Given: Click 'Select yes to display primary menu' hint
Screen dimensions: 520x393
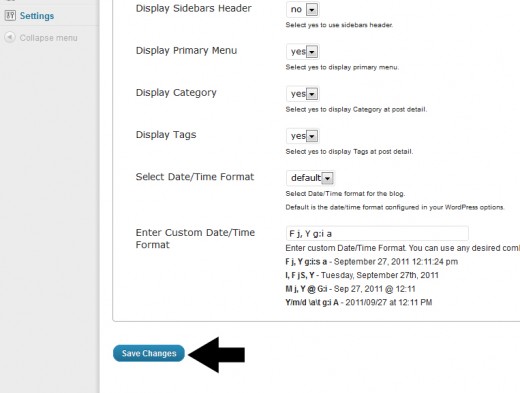Looking at the screenshot, I should pyautogui.click(x=342, y=67).
